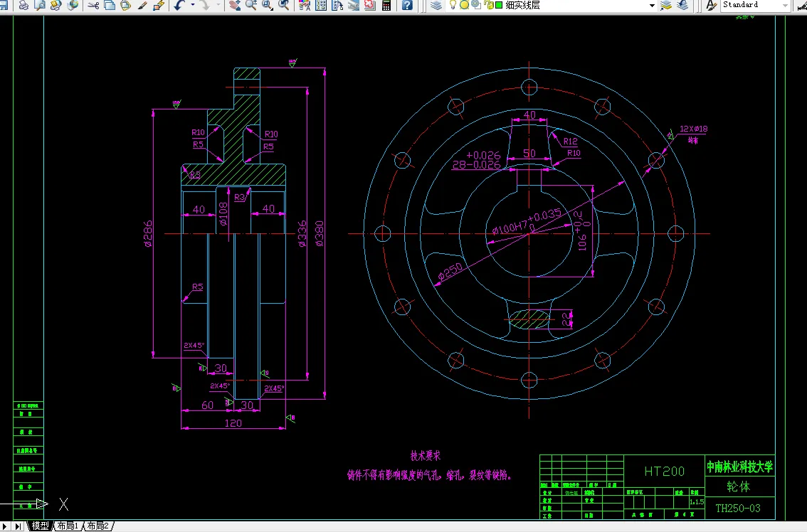
Task: Click the Layer Previous icon
Action: (x=682, y=5)
